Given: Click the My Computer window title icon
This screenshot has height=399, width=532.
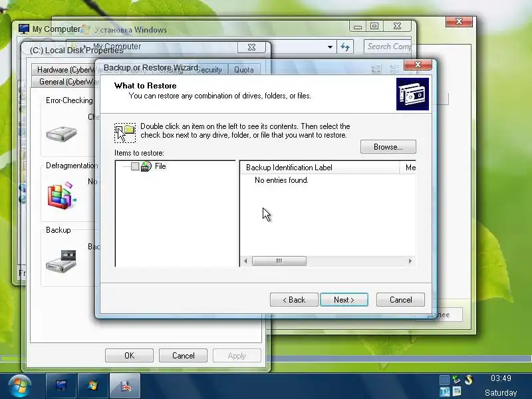Looking at the screenshot, I should (x=24, y=29).
